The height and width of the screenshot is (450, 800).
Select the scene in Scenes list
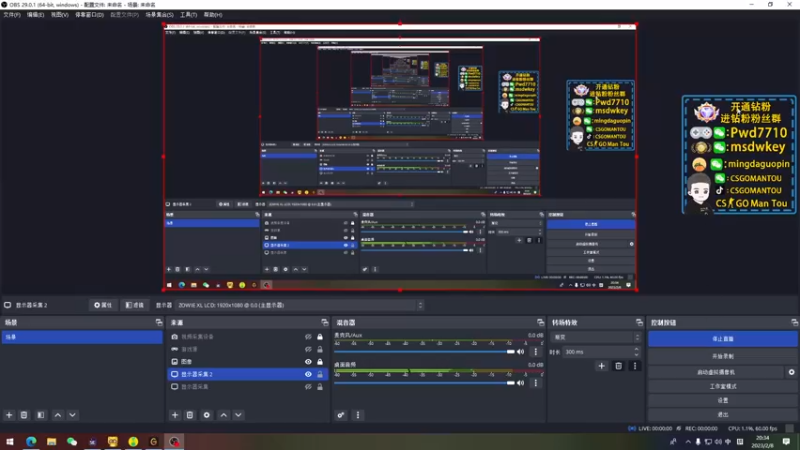(82, 337)
